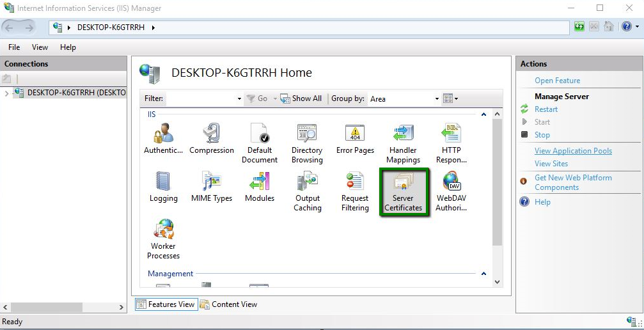Image resolution: width=644 pixels, height=330 pixels.
Task: Open the Filter combo box dropdown
Action: 239,99
